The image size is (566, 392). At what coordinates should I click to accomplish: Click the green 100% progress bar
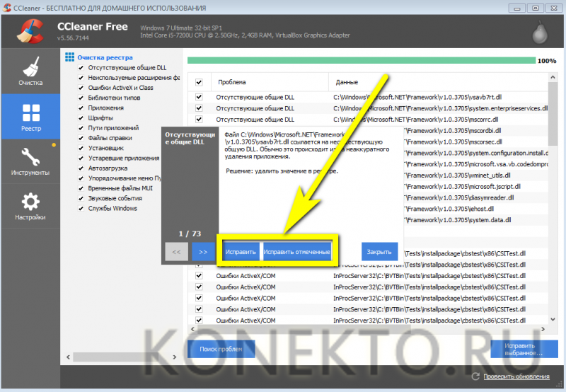pyautogui.click(x=362, y=60)
